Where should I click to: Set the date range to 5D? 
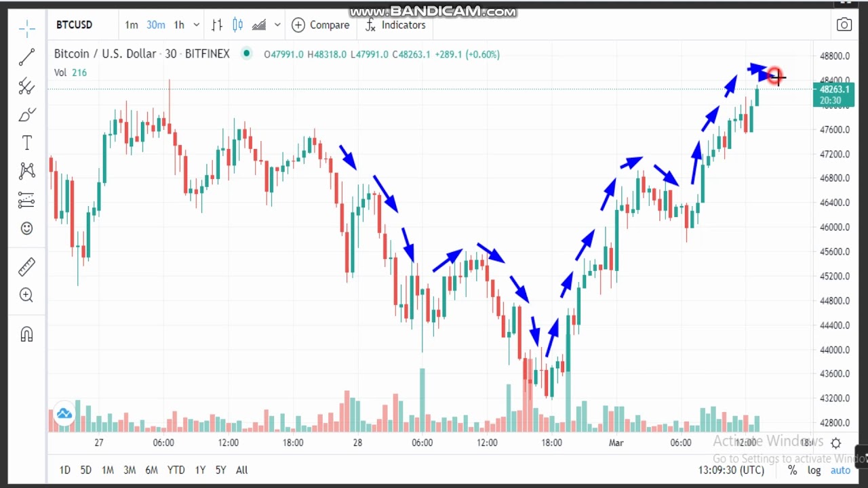point(85,470)
